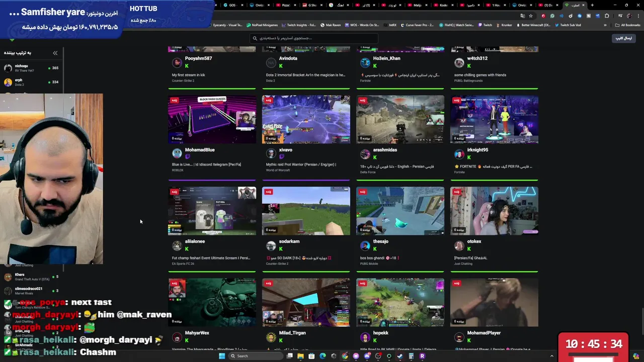Open erph Dota 2 channel in sidebar
Viewport: 644px width, 362px height.
(31, 82)
